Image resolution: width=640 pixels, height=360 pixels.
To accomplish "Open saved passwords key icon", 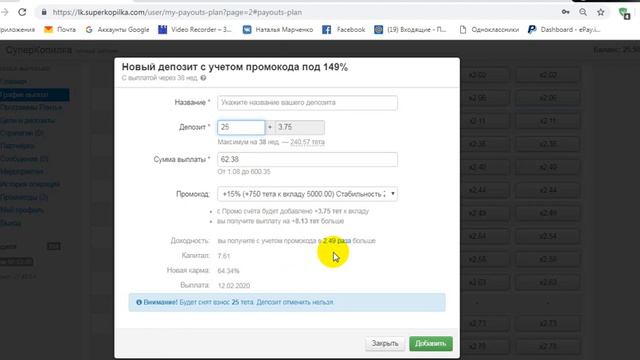I will click(x=565, y=12).
